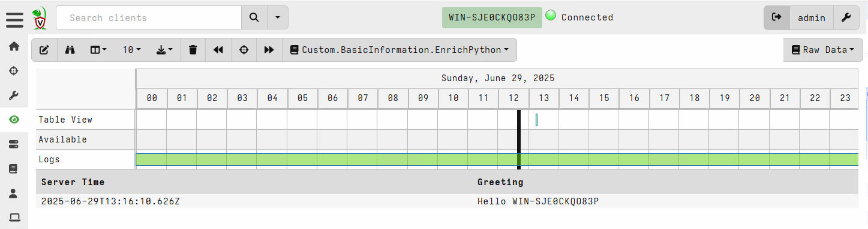
Task: Open the rows-per-page 10 dropdown
Action: point(131,50)
